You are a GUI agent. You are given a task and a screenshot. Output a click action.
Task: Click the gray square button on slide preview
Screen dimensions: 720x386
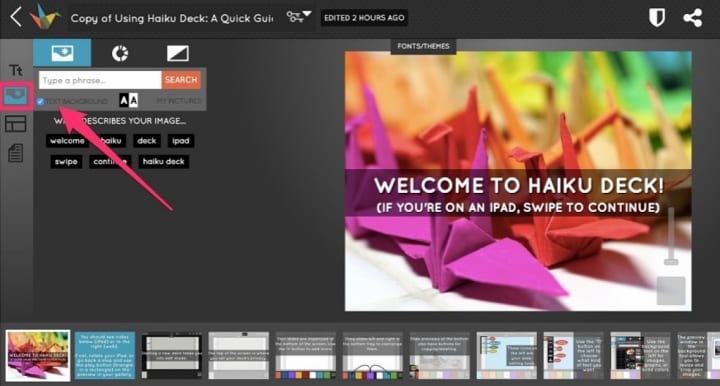671,291
